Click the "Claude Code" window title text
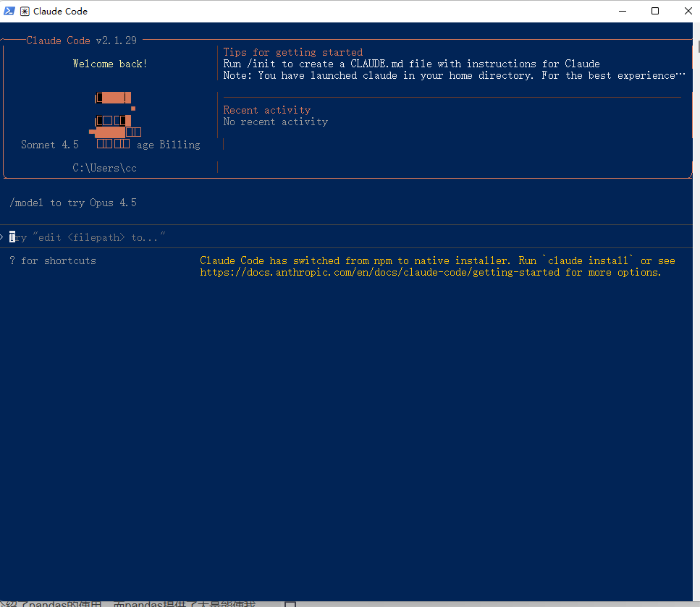This screenshot has height=607, width=700. 60,12
